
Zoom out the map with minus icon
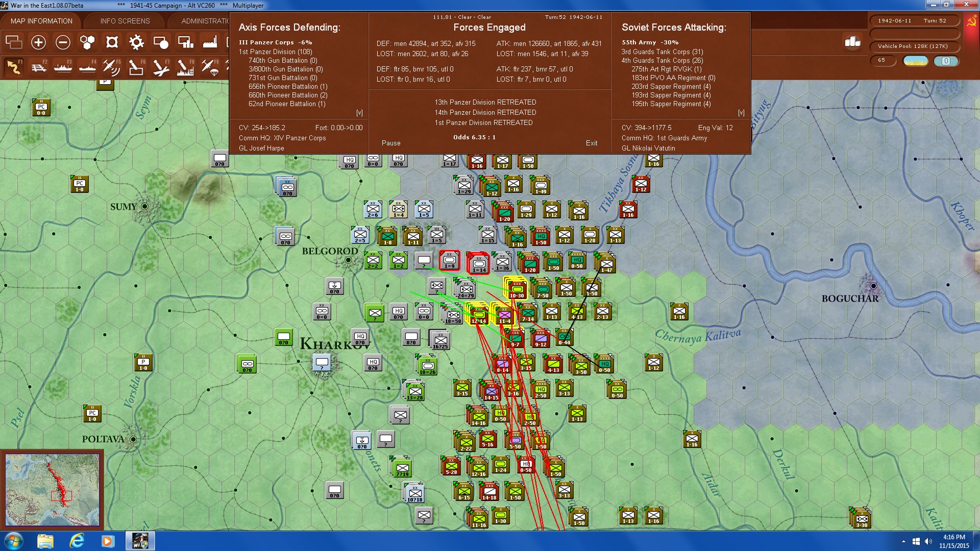[63, 42]
